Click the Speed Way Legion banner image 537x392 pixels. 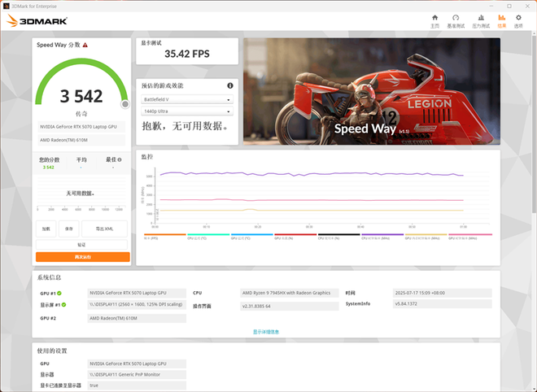tap(371, 91)
